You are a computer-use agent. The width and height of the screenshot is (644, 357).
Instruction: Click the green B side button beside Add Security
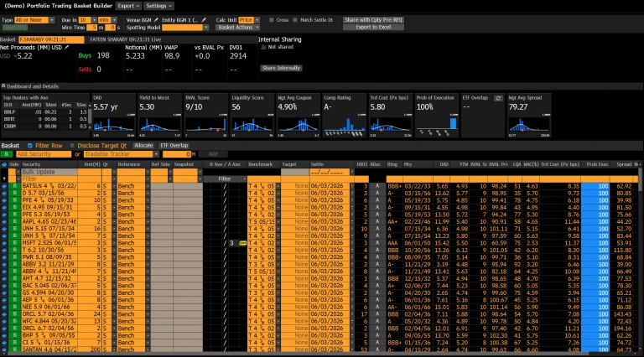tap(7, 154)
